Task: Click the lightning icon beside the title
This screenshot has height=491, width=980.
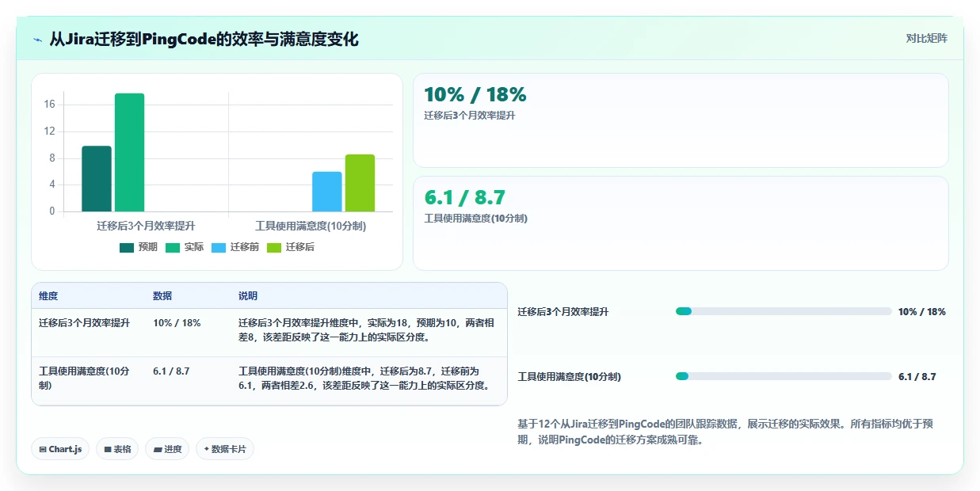Action: tap(38, 40)
